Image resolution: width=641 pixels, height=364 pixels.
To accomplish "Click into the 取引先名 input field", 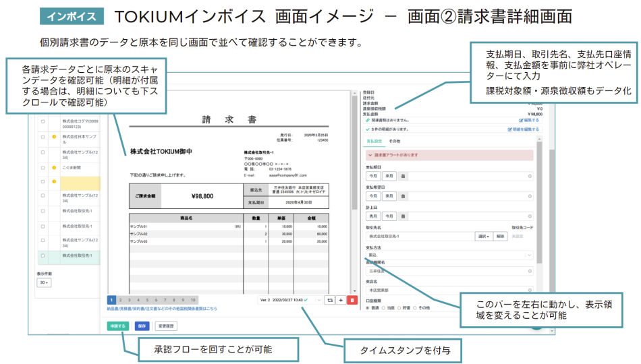I will [420, 236].
